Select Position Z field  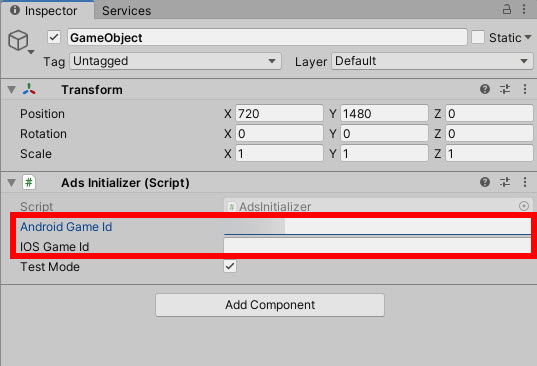click(x=489, y=113)
